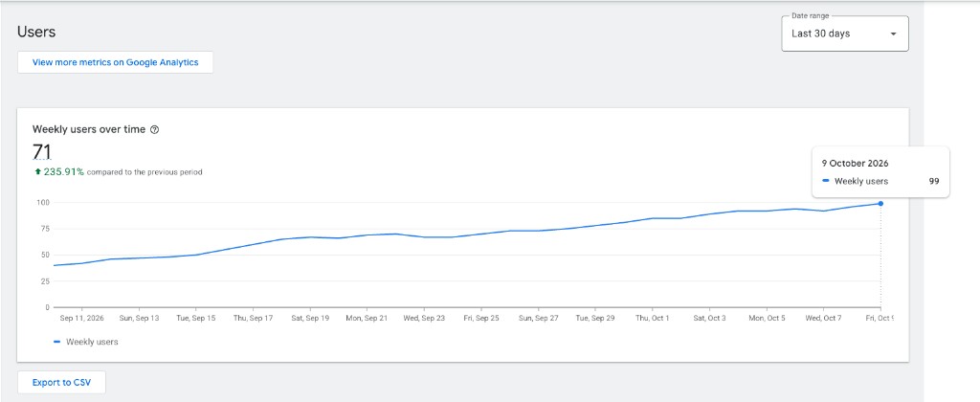
Task: Click the Thu, Sep 17 axis label
Action: point(253,318)
